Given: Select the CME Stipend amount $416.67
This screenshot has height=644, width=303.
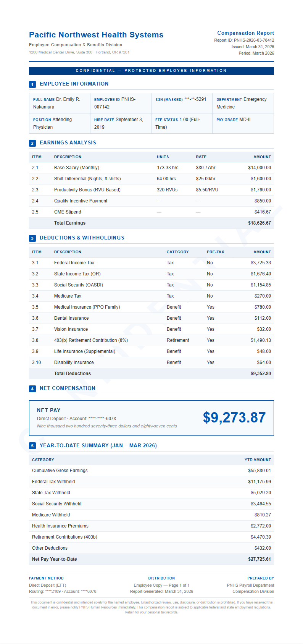Looking at the screenshot, I should pos(263,212).
